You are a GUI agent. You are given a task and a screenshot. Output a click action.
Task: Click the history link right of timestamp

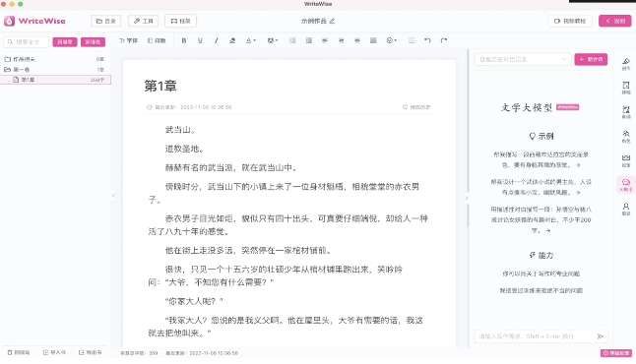416,107
